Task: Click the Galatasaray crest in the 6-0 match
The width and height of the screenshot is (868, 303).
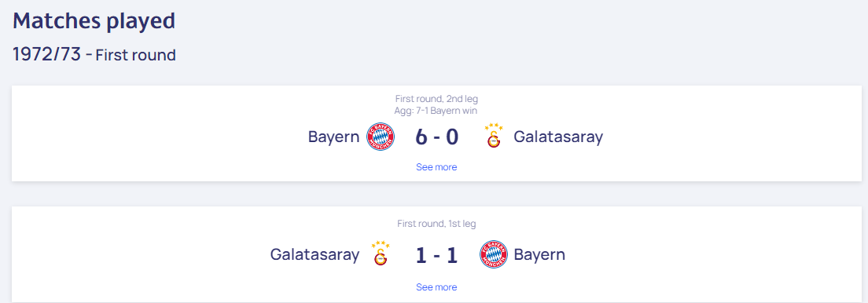Action: 493,136
